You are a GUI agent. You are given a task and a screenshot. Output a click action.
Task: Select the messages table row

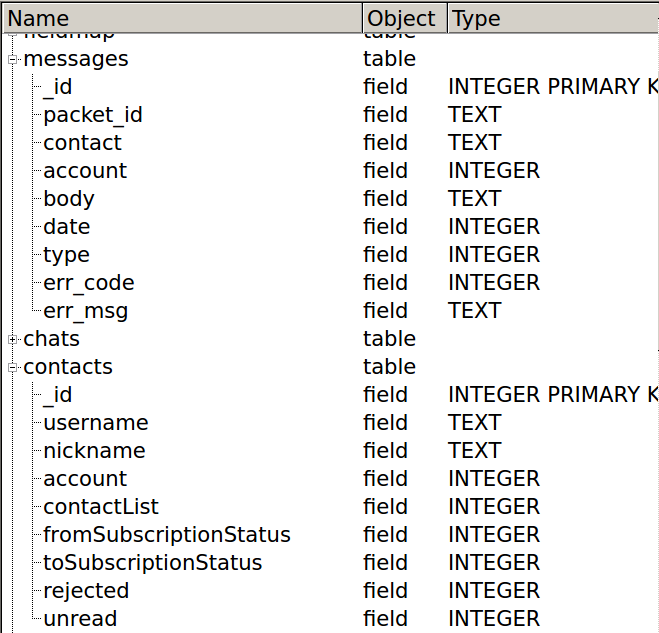[76, 59]
